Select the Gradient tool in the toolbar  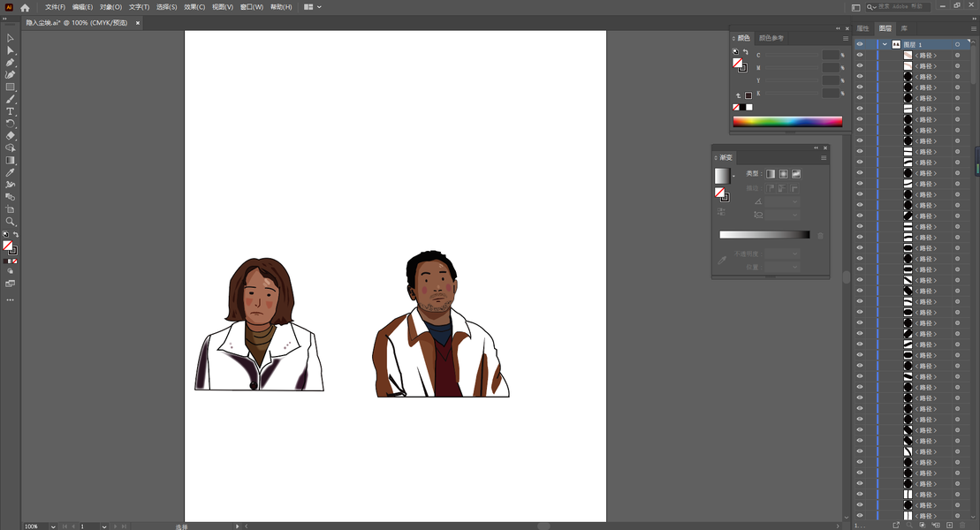coord(10,161)
